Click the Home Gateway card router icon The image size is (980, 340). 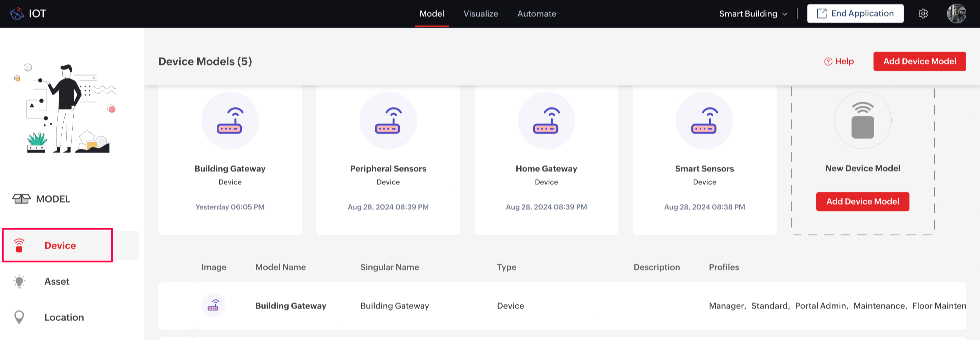[546, 121]
